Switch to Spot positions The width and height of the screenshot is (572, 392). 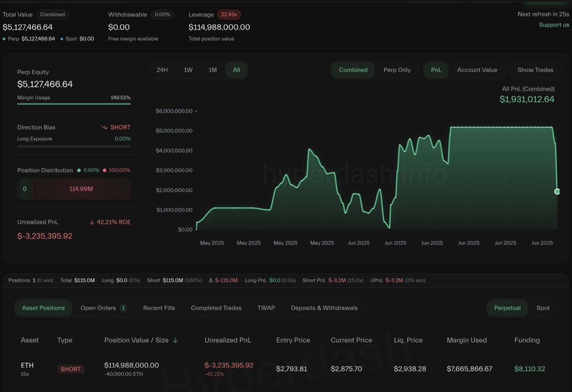point(543,308)
